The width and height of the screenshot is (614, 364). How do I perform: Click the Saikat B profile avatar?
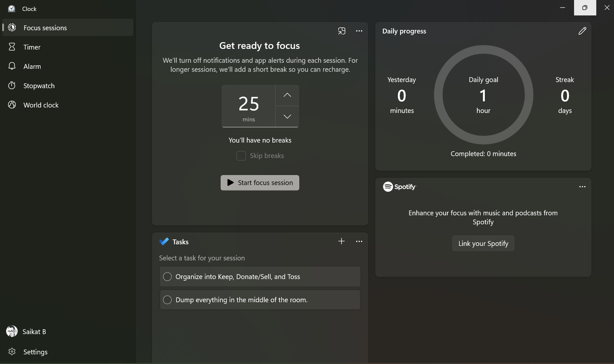click(12, 331)
